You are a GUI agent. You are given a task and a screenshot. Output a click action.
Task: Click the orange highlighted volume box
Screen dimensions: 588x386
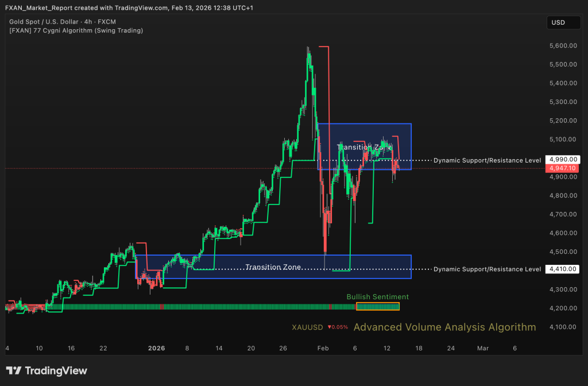tap(377, 307)
